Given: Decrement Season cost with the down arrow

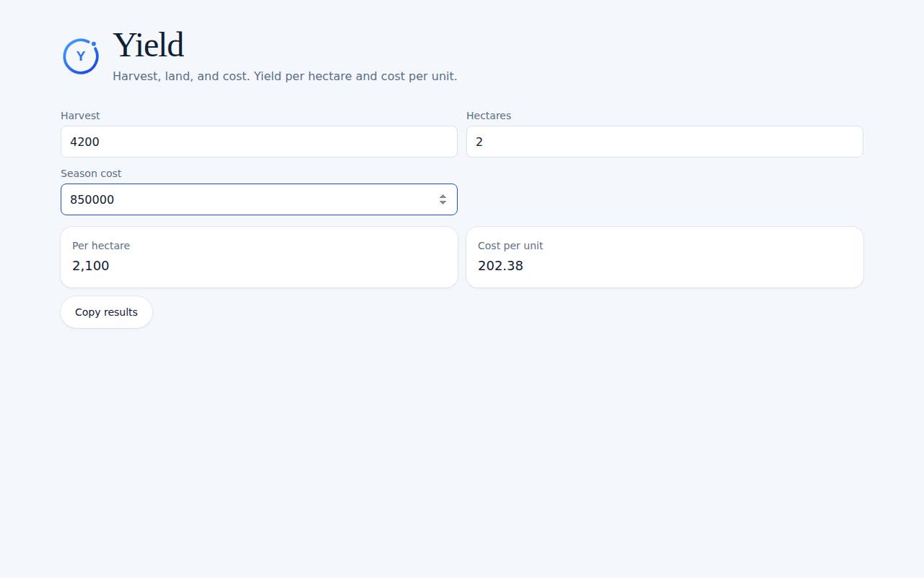Looking at the screenshot, I should 443,203.
